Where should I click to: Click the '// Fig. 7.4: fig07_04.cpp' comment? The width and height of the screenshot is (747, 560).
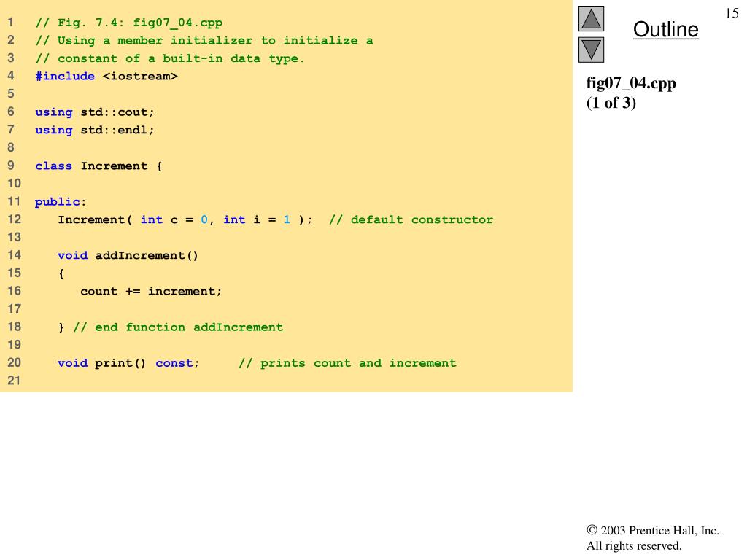point(128,23)
